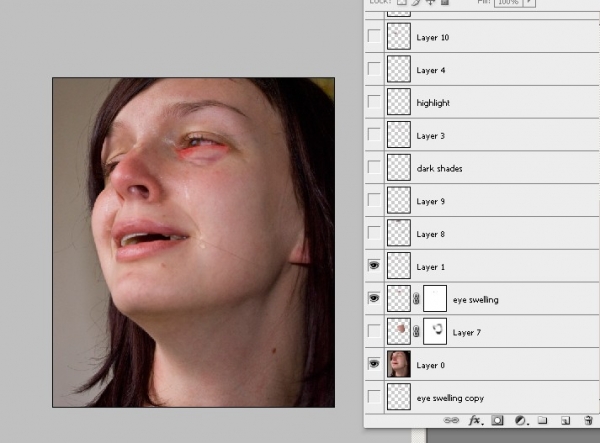Screen dimensions: 600x443
Task: Select Layer 7 mask thumbnail
Action: click(x=435, y=331)
